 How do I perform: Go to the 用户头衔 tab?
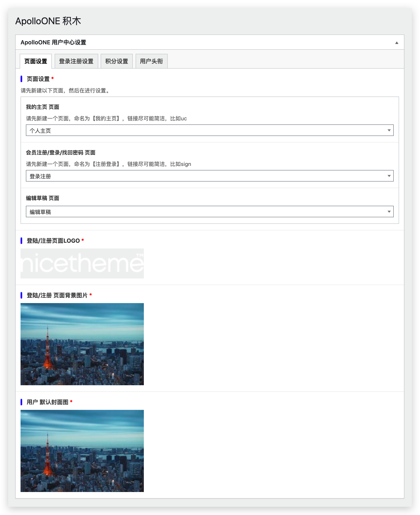151,61
